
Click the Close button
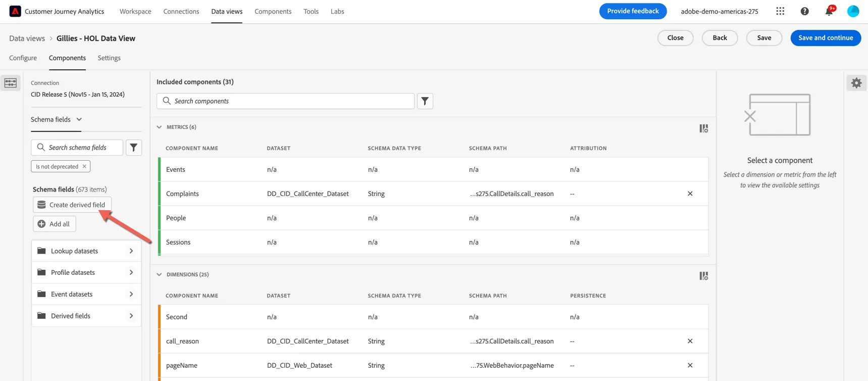point(675,38)
